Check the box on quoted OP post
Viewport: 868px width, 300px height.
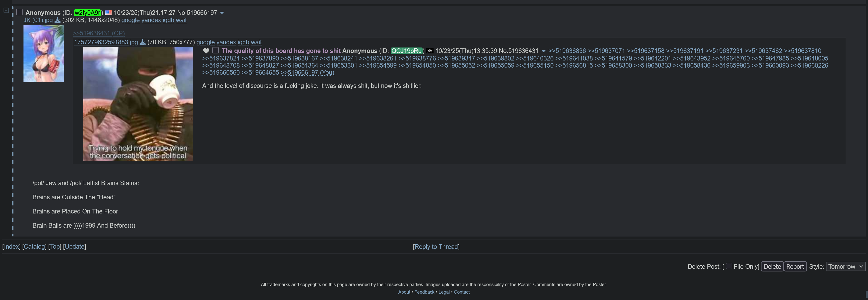coord(216,51)
